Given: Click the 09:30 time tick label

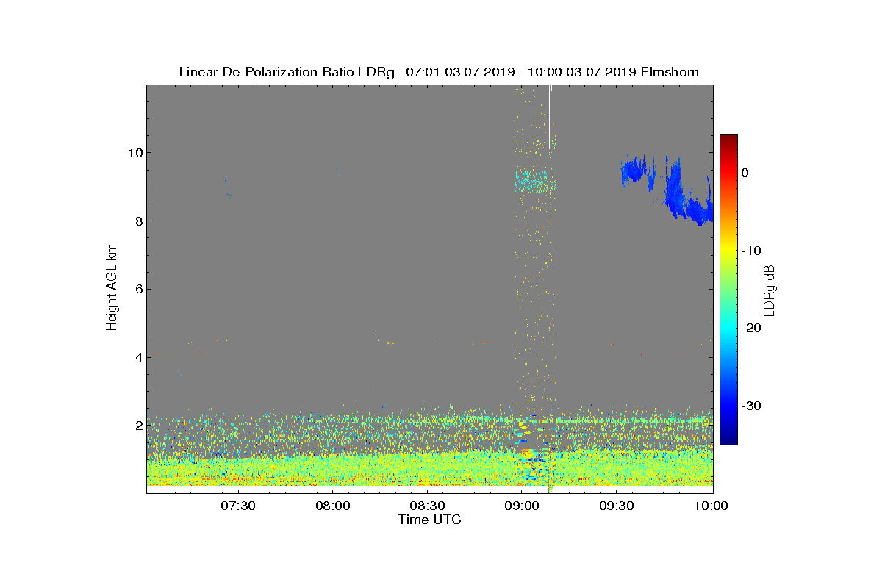Looking at the screenshot, I should coord(617,506).
